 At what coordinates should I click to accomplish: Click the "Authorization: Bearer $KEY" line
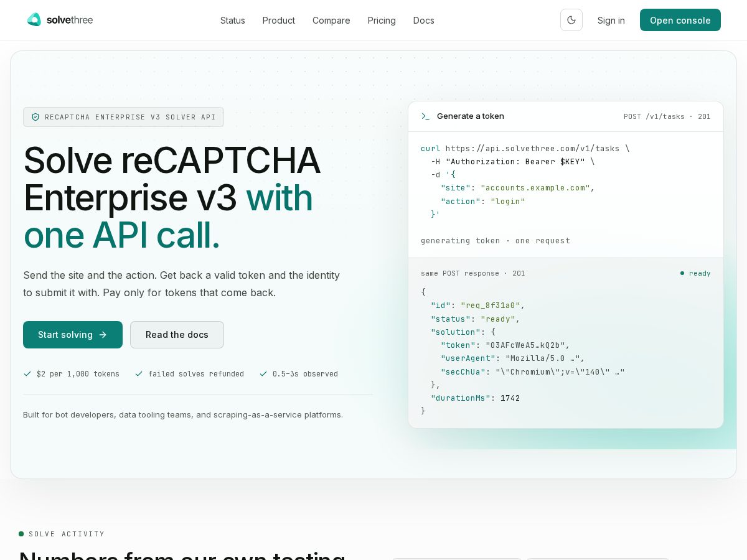pos(513,162)
